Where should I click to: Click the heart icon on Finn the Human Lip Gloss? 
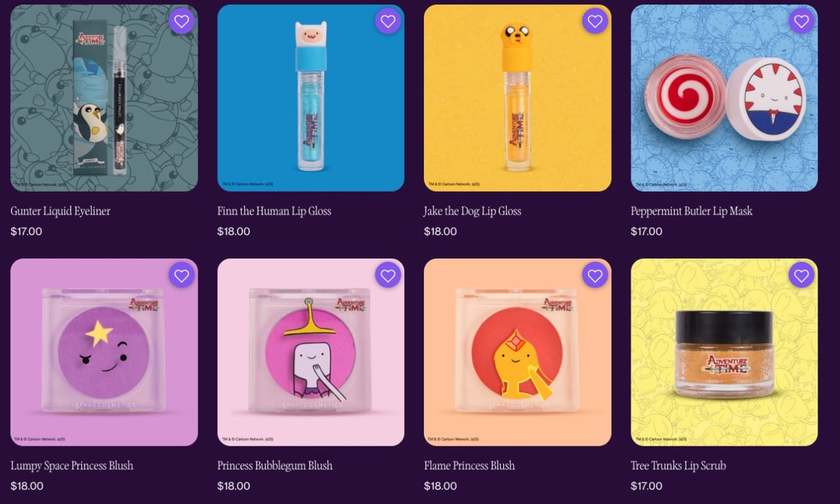(x=388, y=21)
